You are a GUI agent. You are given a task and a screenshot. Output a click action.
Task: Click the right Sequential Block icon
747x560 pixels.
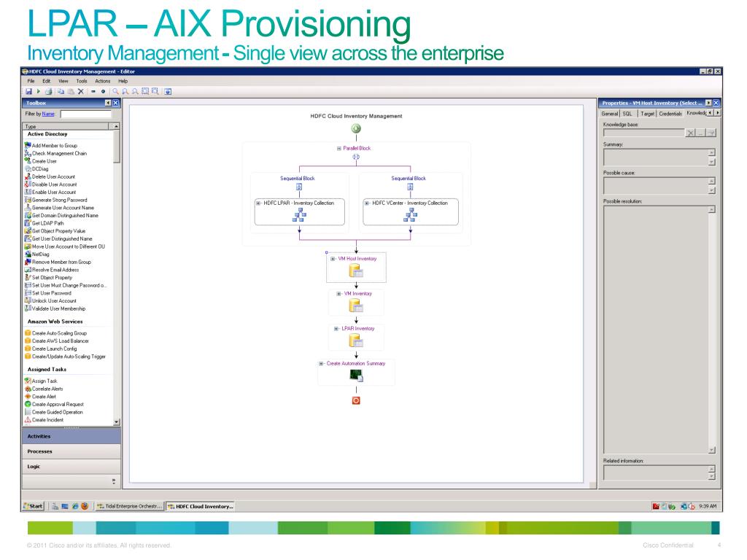point(410,187)
